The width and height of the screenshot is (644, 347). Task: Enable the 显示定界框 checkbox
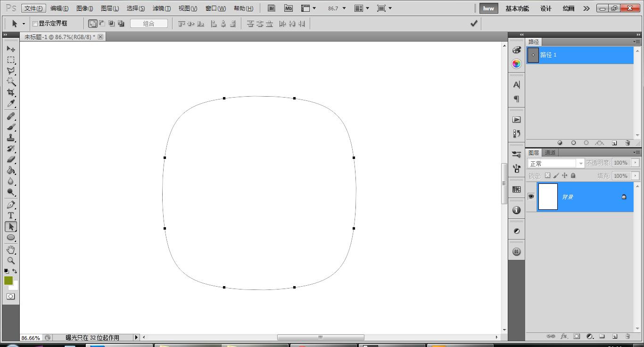(35, 23)
